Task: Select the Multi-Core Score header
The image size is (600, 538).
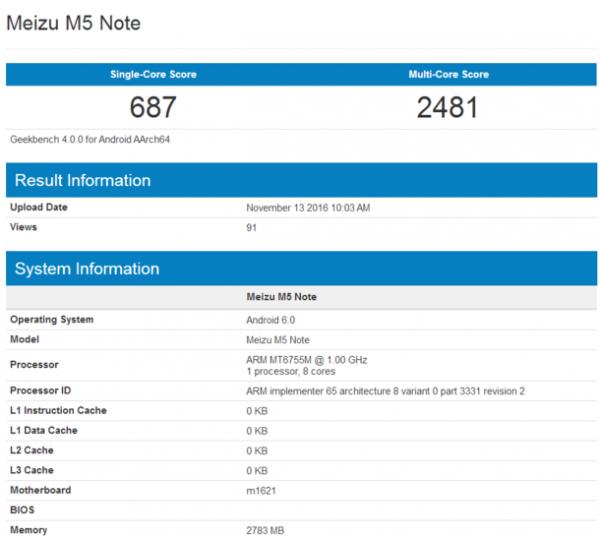Action: pos(448,74)
